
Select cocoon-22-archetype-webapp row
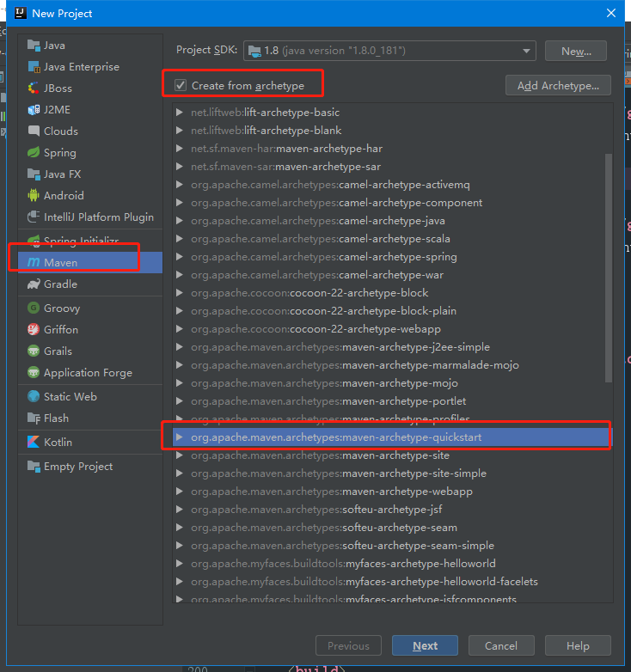point(393,329)
